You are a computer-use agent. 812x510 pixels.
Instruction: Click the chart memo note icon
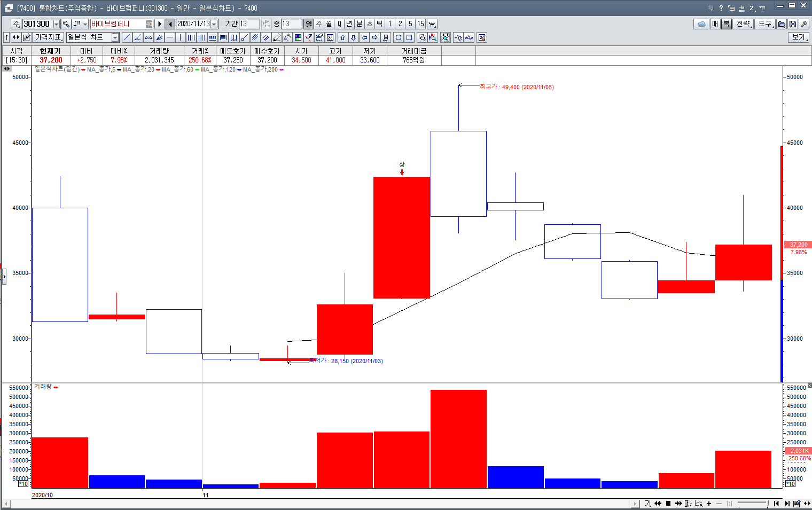pyautogui.click(x=386, y=37)
